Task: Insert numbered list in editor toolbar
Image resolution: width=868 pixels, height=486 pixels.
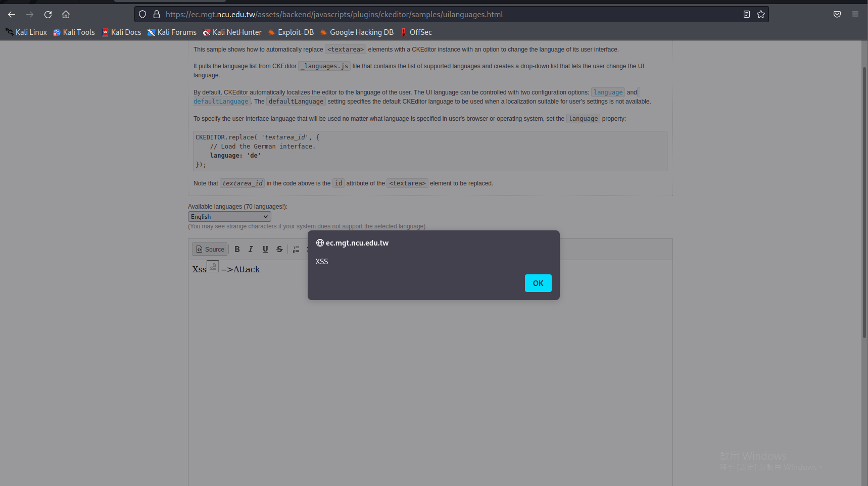Action: pyautogui.click(x=296, y=249)
